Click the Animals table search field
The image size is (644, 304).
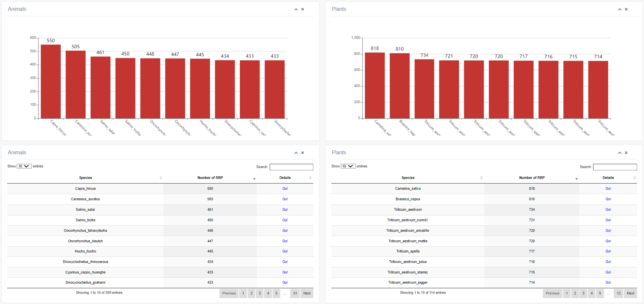tap(291, 167)
